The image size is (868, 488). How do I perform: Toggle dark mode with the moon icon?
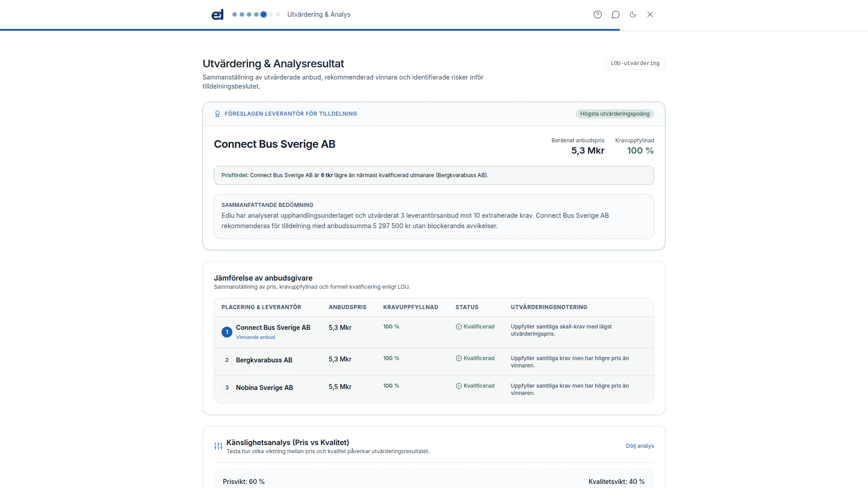pyautogui.click(x=633, y=14)
